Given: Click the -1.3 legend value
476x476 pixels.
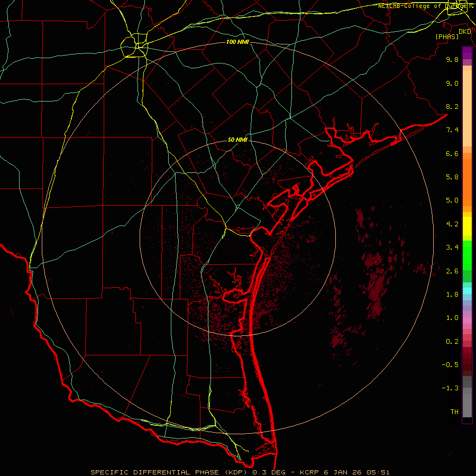Looking at the screenshot, I should coord(450,388).
